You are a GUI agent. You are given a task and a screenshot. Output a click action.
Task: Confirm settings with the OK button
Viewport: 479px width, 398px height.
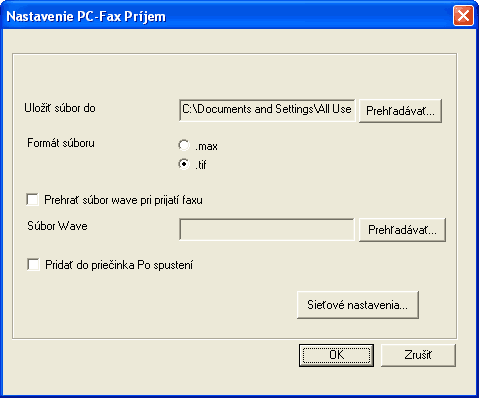[x=336, y=355]
